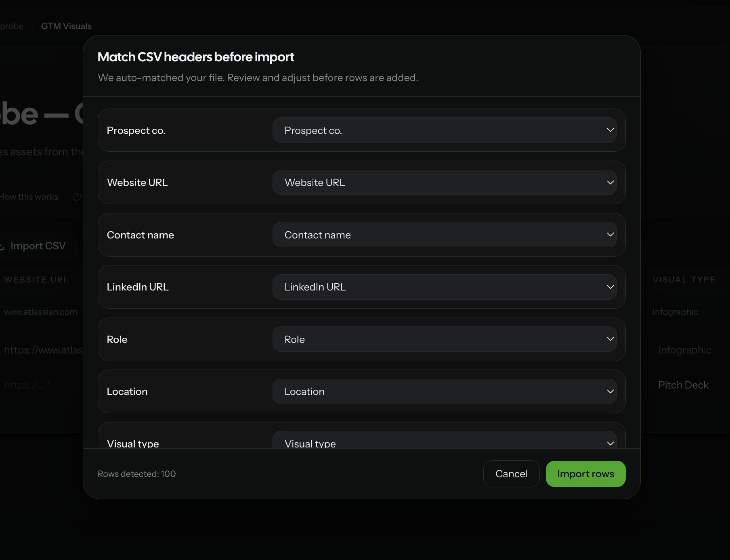The height and width of the screenshot is (560, 730).
Task: Open the Role mapping dropdown
Action: tap(445, 339)
